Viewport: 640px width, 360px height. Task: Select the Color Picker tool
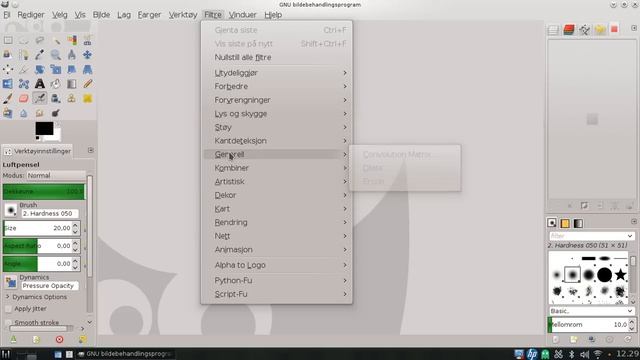click(40, 55)
